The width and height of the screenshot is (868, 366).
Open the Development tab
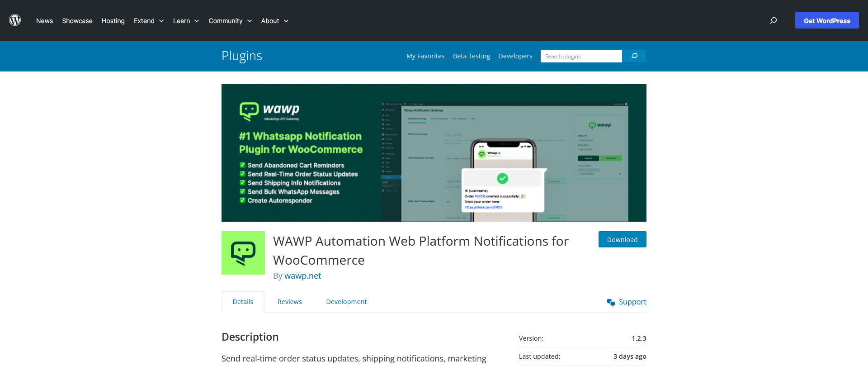pos(346,302)
